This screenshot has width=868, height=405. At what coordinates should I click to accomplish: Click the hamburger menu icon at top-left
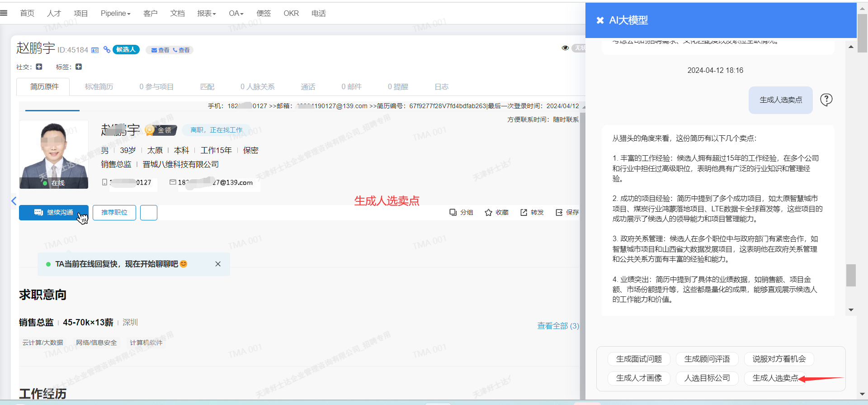tap(4, 13)
